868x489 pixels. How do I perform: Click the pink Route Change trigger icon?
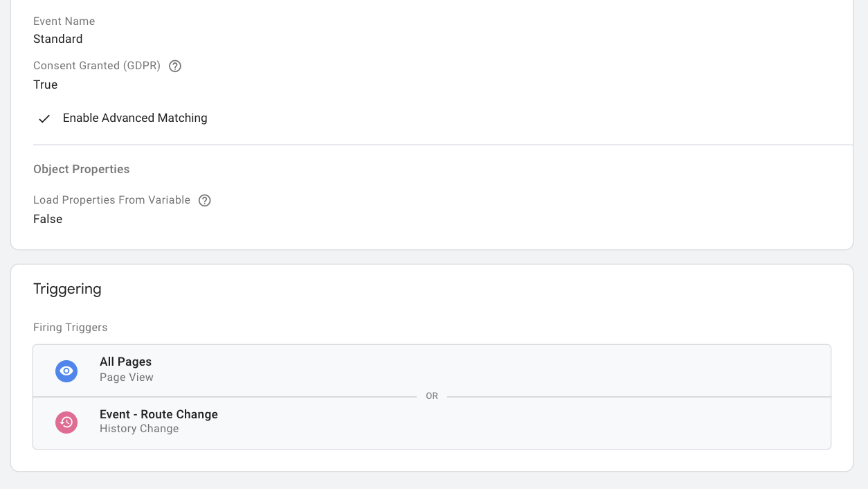click(66, 423)
